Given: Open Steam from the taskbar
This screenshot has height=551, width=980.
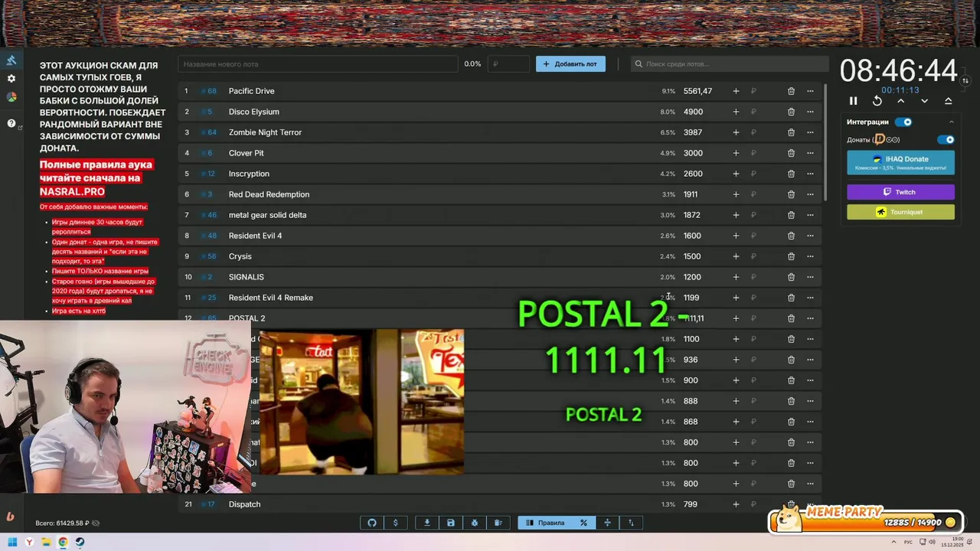Looking at the screenshot, I should point(80,543).
